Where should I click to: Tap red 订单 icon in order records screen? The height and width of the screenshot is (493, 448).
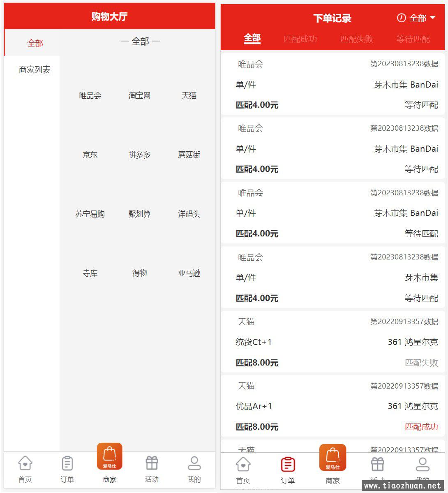tap(288, 464)
